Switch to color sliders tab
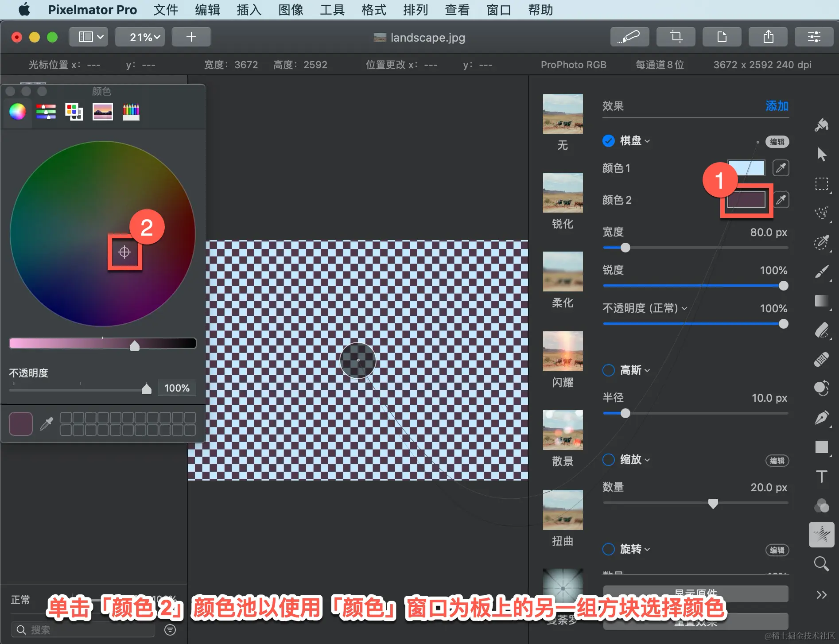The height and width of the screenshot is (644, 839). (46, 112)
